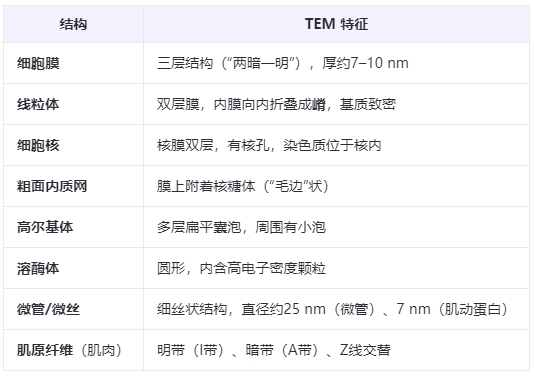Screen dimensions: 534x377
Task: Select the 微管/微丝 row label
Action: pos(48,309)
